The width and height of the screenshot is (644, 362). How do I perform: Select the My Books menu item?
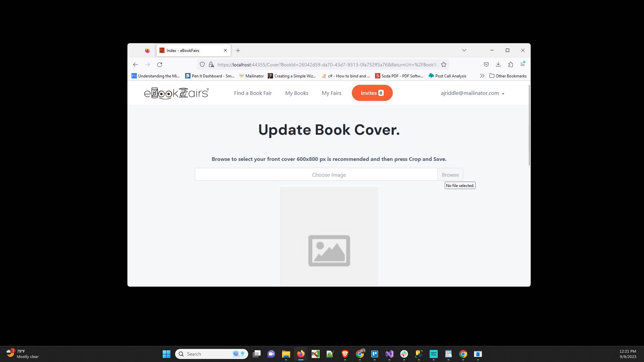[297, 93]
